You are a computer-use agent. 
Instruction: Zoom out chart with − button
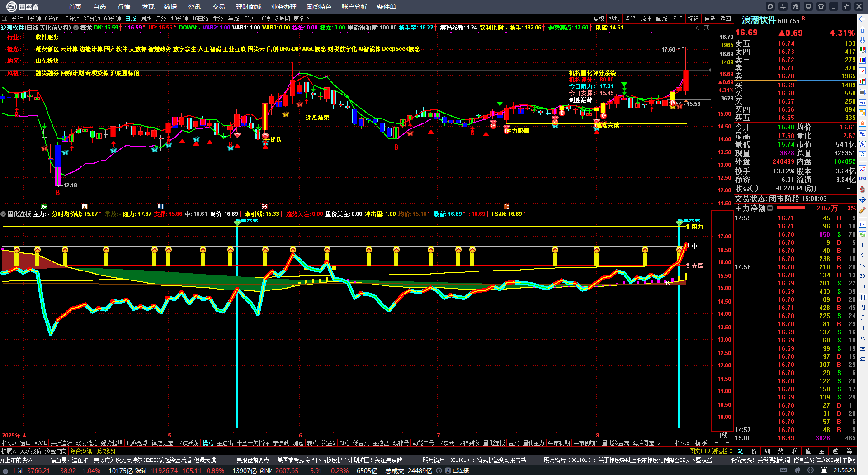[727, 443]
